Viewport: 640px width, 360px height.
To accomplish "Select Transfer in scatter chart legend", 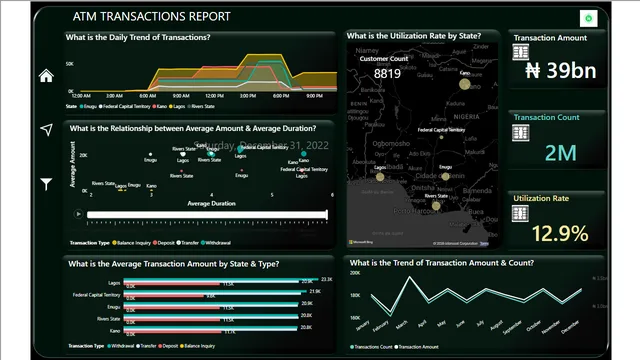I will 188,243.
